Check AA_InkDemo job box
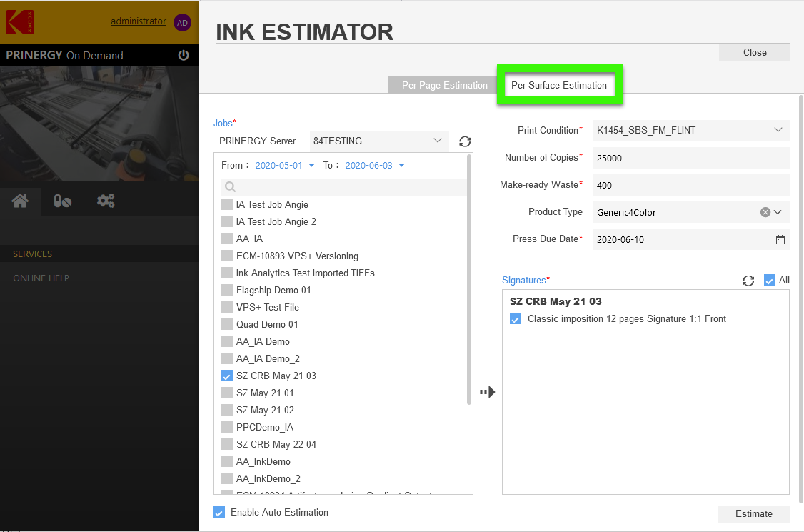Screen dimensions: 804x532 [x=226, y=461]
